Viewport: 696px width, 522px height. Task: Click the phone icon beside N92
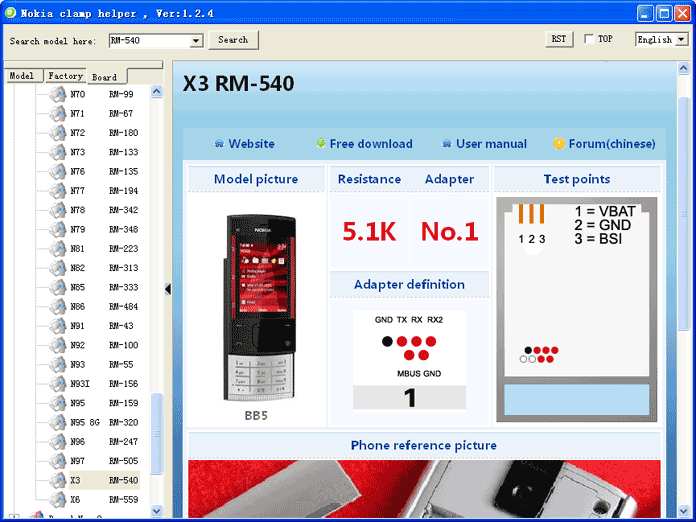coord(58,345)
